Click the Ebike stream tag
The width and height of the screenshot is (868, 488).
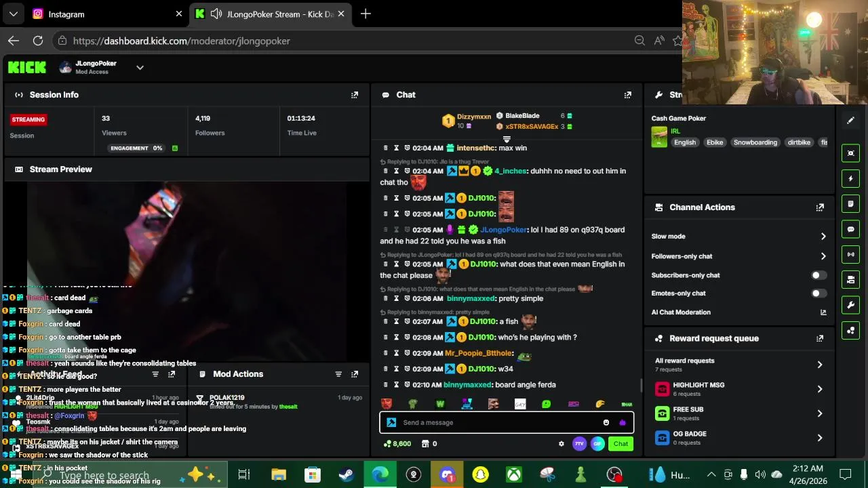tap(715, 142)
